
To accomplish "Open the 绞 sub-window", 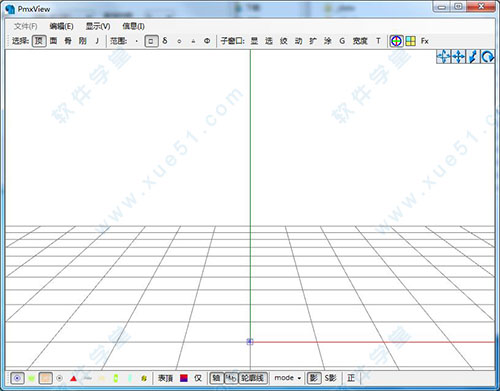I will point(284,41).
